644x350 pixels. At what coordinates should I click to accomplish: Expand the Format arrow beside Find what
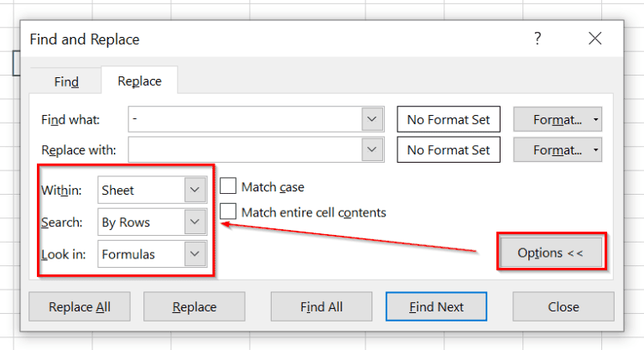click(595, 120)
